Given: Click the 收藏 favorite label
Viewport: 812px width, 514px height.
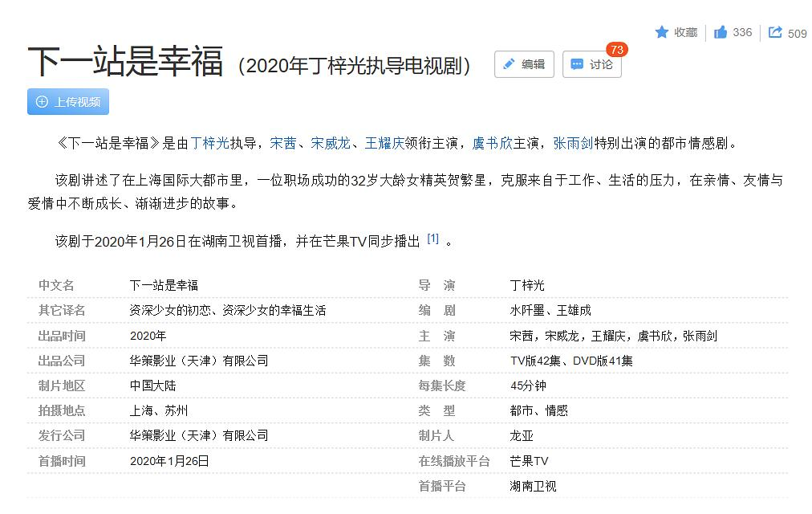Looking at the screenshot, I should pos(685,32).
